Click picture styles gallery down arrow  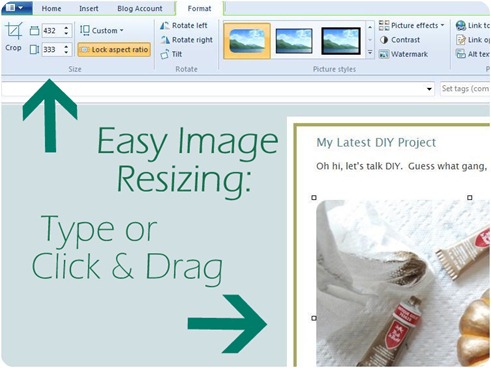[370, 40]
